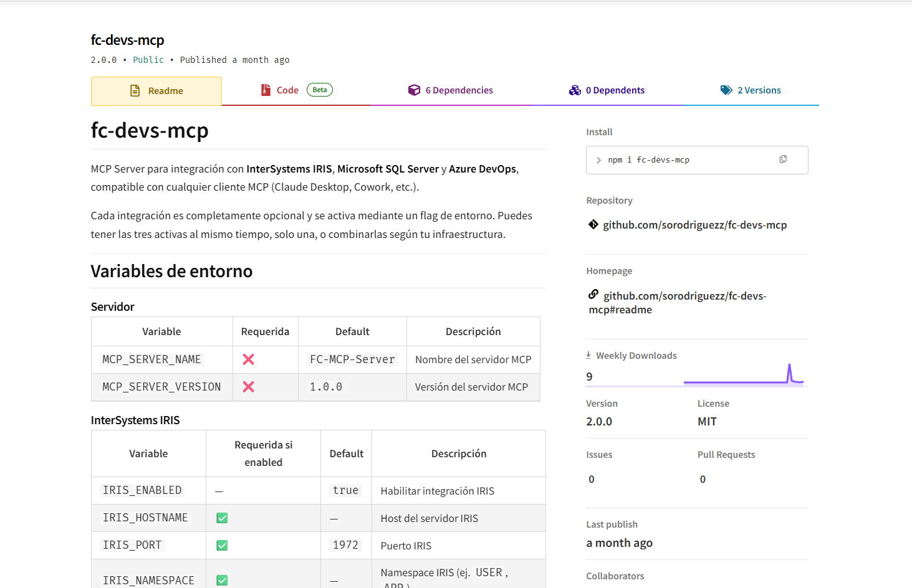Screen dimensions: 912x588
Task: Click the Public label under package title
Action: (148, 60)
